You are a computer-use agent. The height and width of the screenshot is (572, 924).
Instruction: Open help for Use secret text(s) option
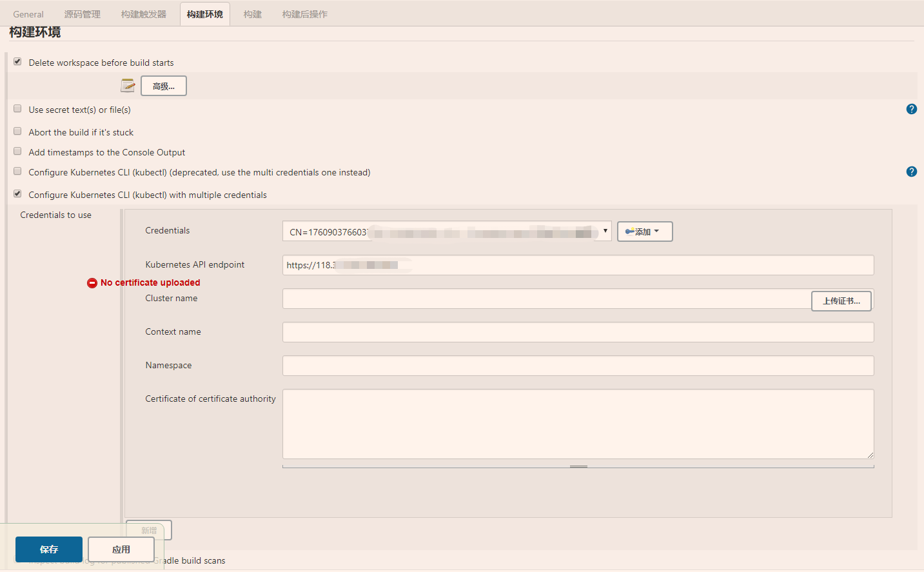[x=911, y=109]
